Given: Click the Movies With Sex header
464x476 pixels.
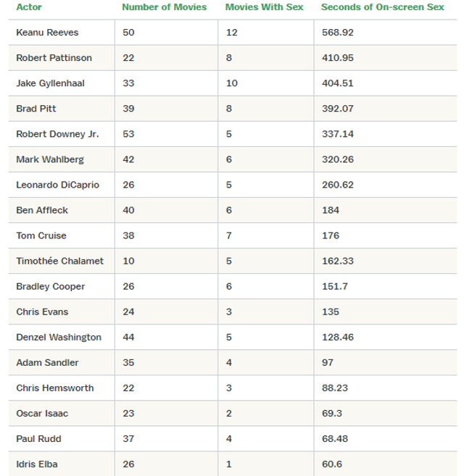Looking at the screenshot, I should 264,7.
